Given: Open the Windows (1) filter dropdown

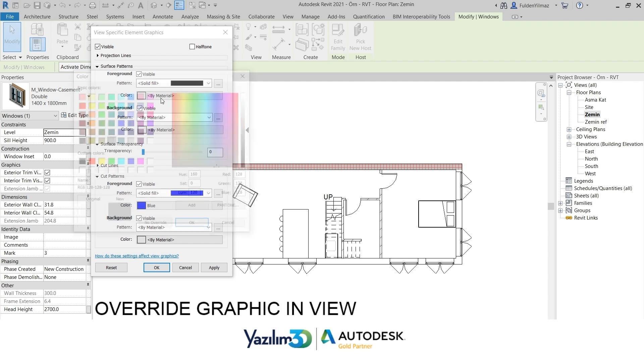Looking at the screenshot, I should pos(30,116).
